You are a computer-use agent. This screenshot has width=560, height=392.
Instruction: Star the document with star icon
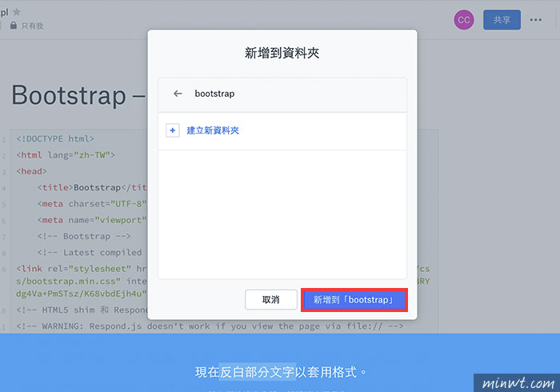click(x=17, y=12)
